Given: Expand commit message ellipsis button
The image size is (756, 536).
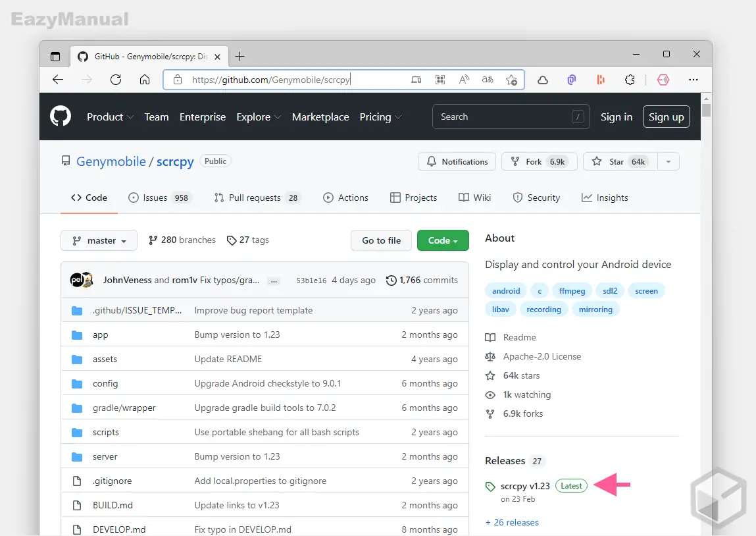Looking at the screenshot, I should 274,281.
